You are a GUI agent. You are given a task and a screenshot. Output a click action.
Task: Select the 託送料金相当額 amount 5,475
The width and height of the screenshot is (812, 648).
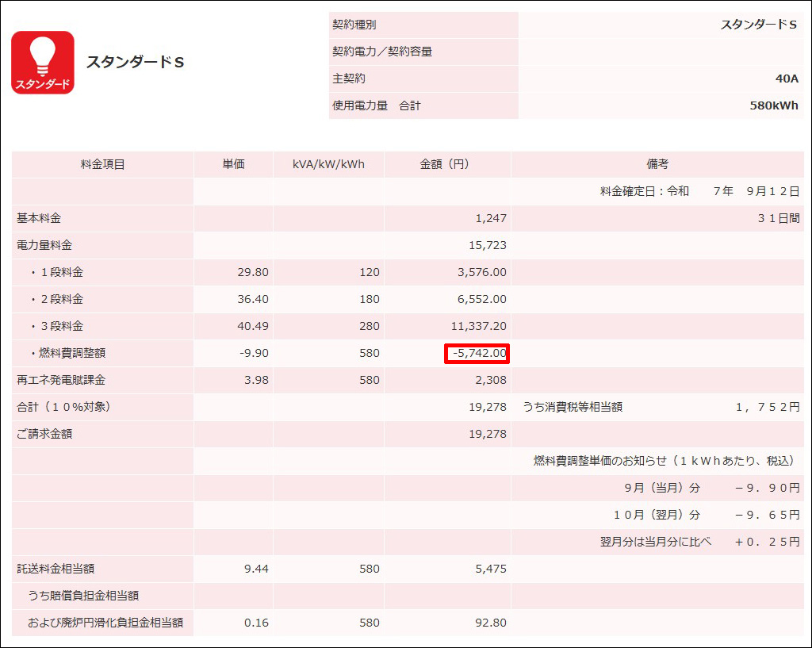[x=491, y=569]
